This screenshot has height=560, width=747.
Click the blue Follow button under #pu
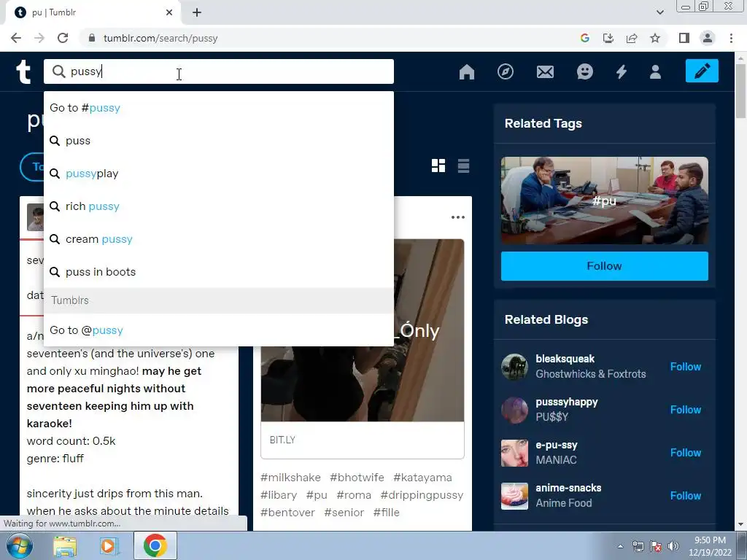point(605,265)
